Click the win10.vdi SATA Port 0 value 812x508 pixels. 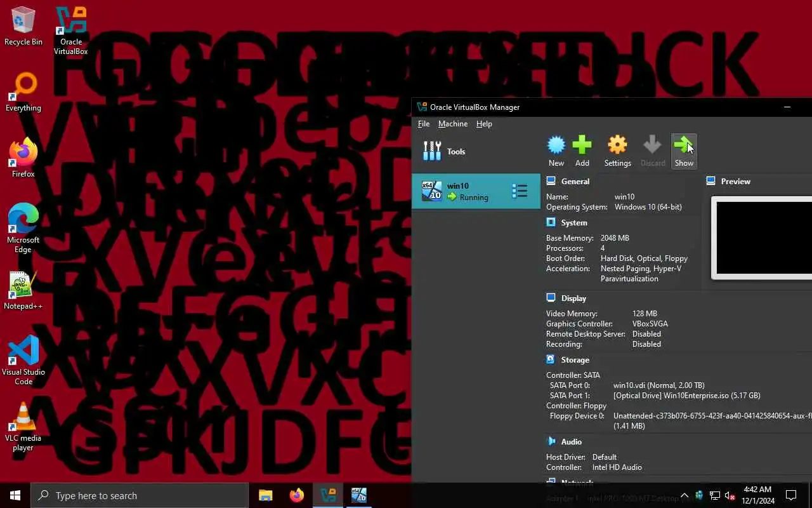click(658, 385)
